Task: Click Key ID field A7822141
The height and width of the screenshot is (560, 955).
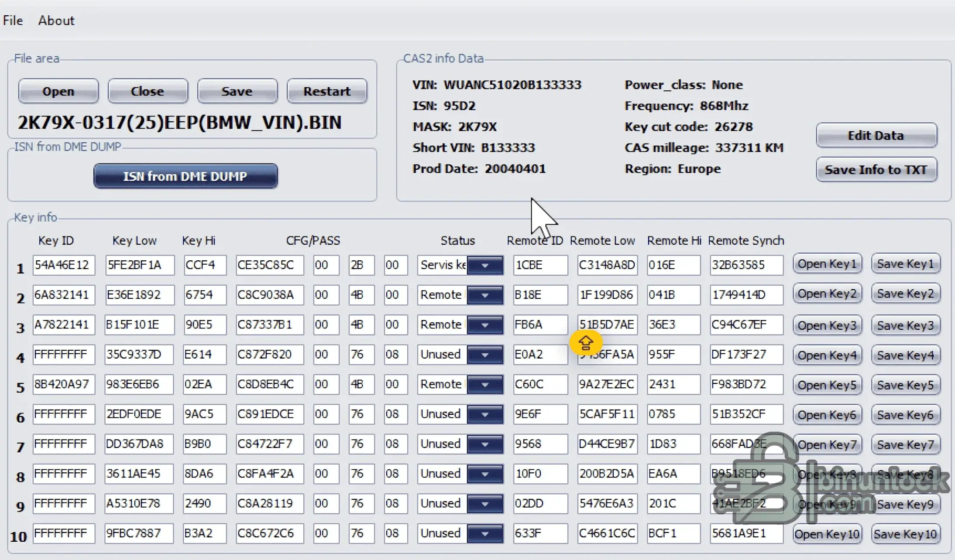Action: tap(64, 324)
